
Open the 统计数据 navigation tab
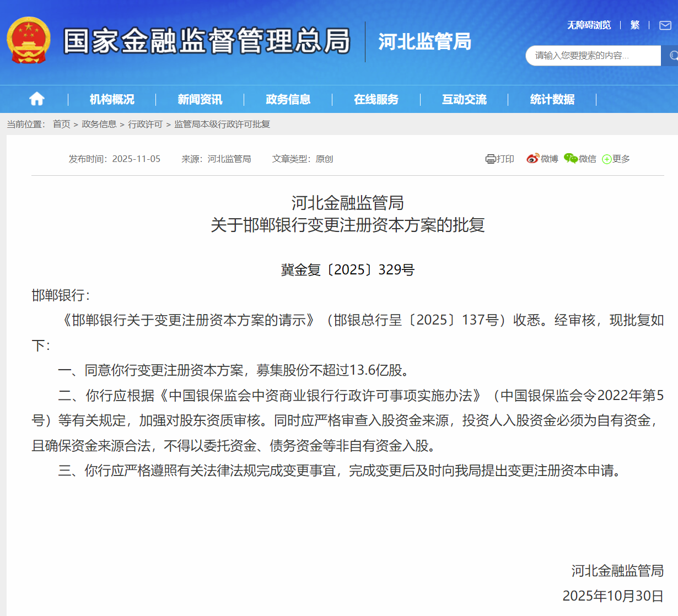pos(552,99)
